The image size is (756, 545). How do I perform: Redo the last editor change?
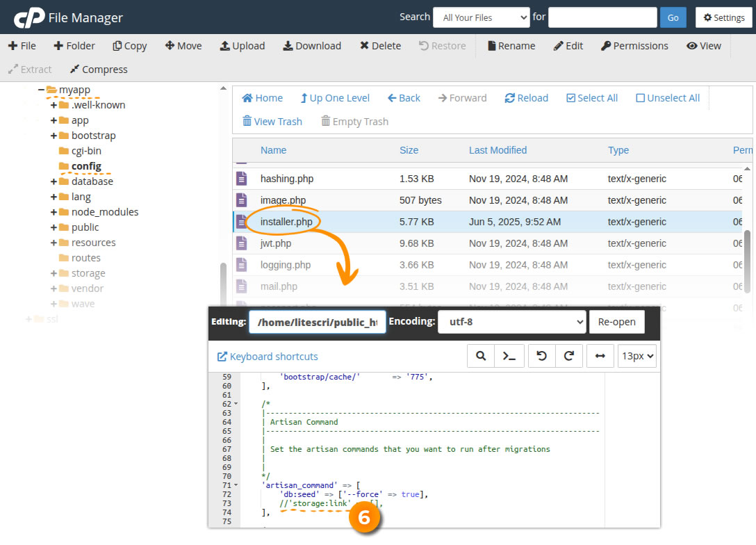pos(569,356)
